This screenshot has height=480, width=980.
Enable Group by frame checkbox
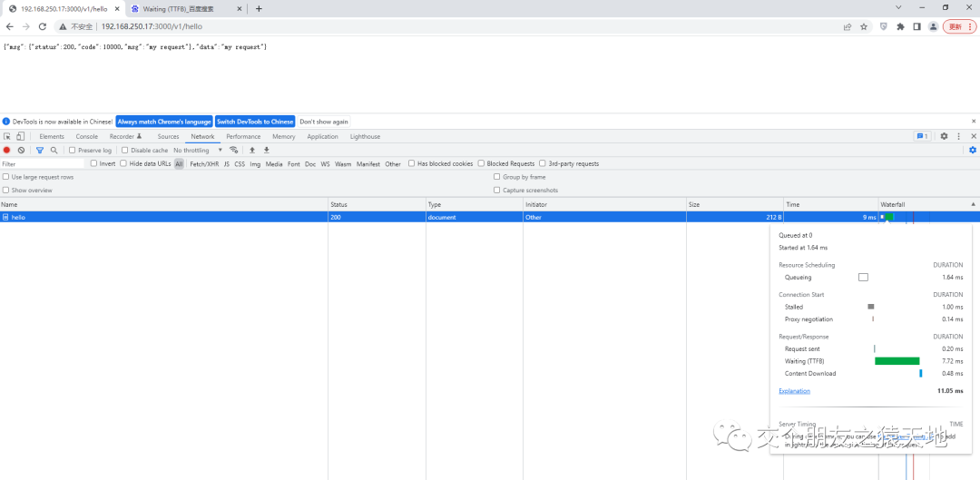click(497, 178)
